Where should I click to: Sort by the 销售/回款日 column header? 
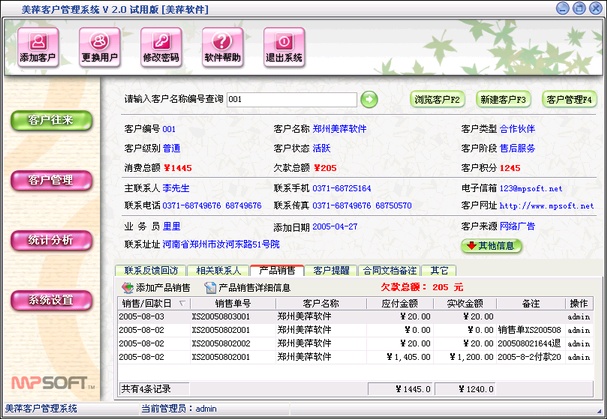pos(147,303)
